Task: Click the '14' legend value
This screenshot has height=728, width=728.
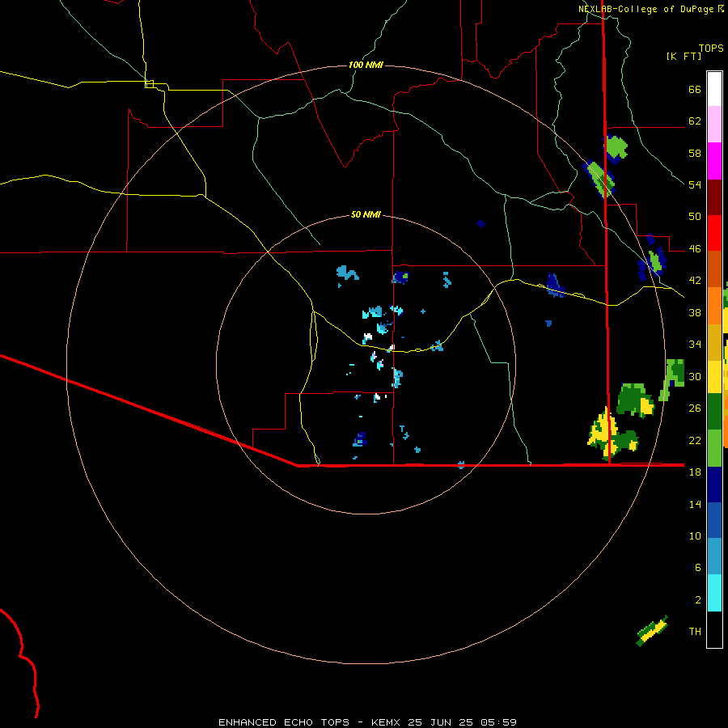Action: [695, 504]
